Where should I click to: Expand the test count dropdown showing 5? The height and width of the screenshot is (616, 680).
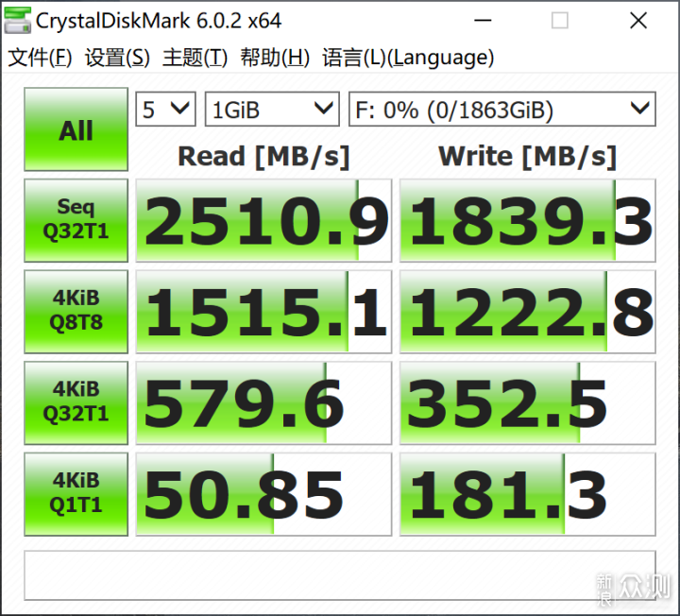click(x=165, y=109)
